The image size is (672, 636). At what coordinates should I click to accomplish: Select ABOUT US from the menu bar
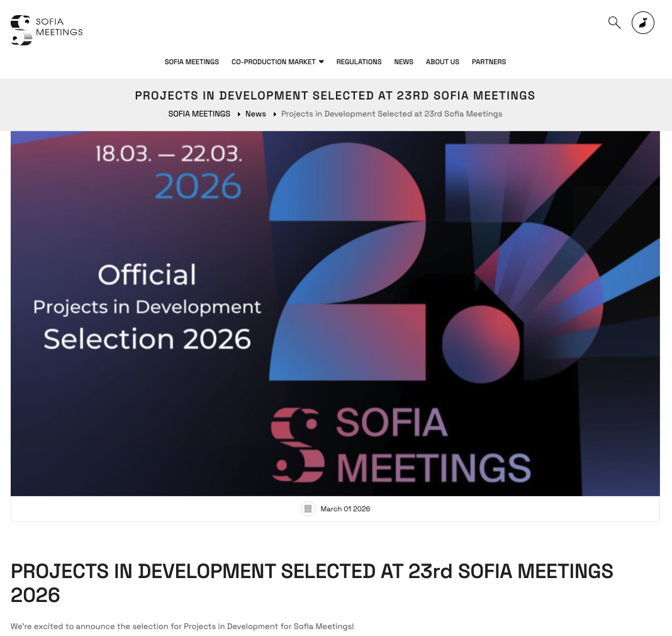(x=442, y=62)
